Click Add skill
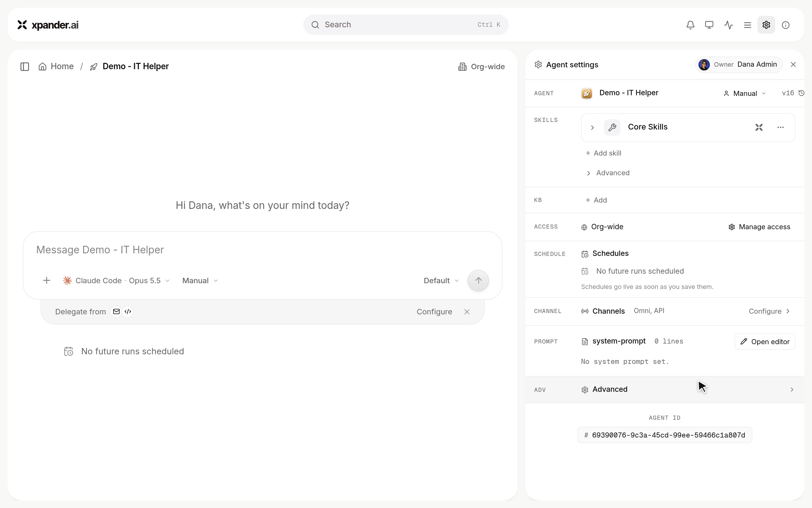 pos(603,153)
